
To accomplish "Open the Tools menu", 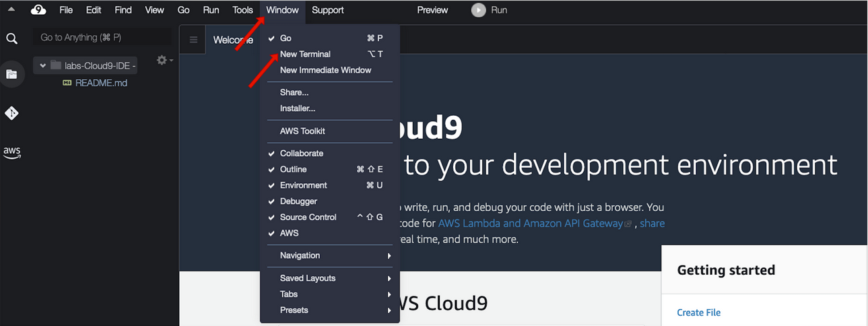I will (242, 10).
